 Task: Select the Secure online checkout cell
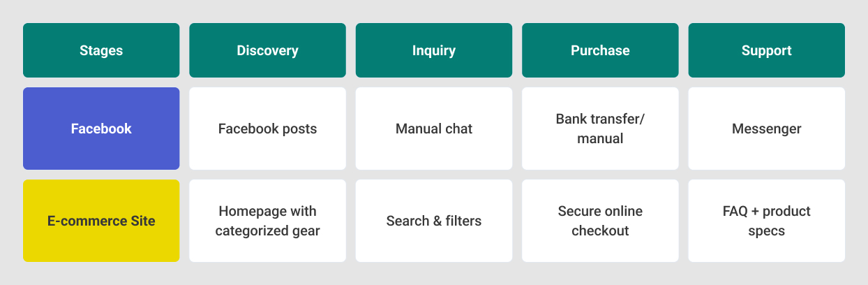[600, 221]
